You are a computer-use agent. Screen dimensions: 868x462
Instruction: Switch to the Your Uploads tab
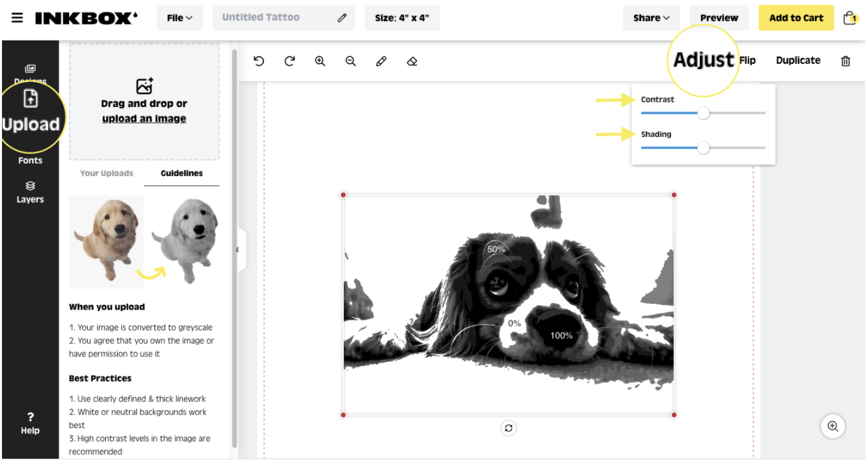(106, 173)
